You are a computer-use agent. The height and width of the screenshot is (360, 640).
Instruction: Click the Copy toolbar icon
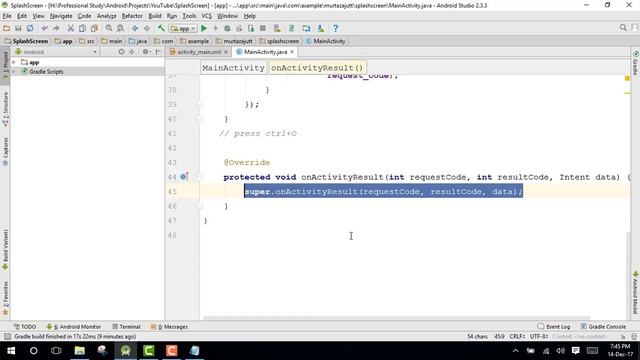[x=82, y=28]
